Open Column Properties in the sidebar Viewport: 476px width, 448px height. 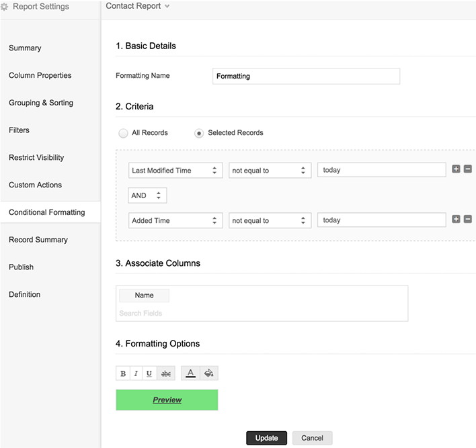point(40,75)
